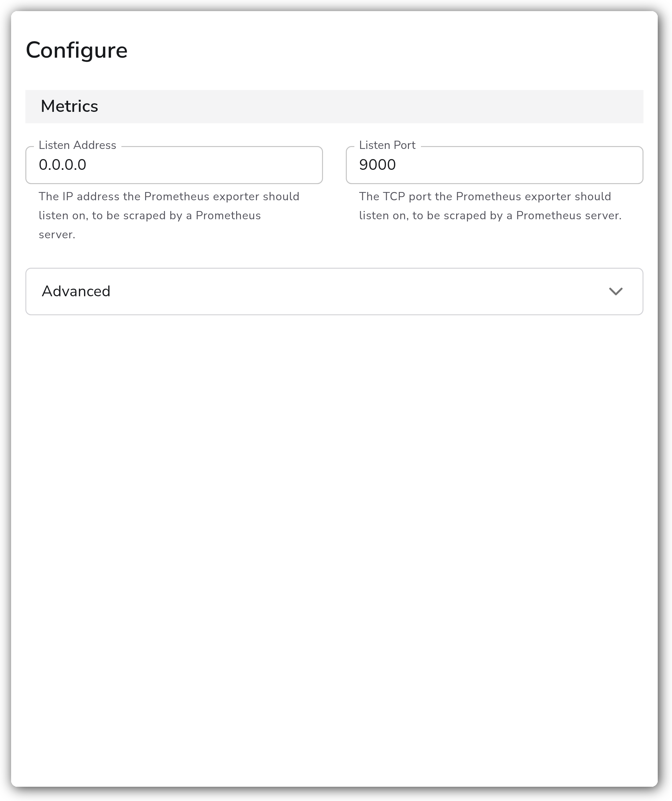Click the Listen Port help text
672x801 pixels.
pos(490,206)
